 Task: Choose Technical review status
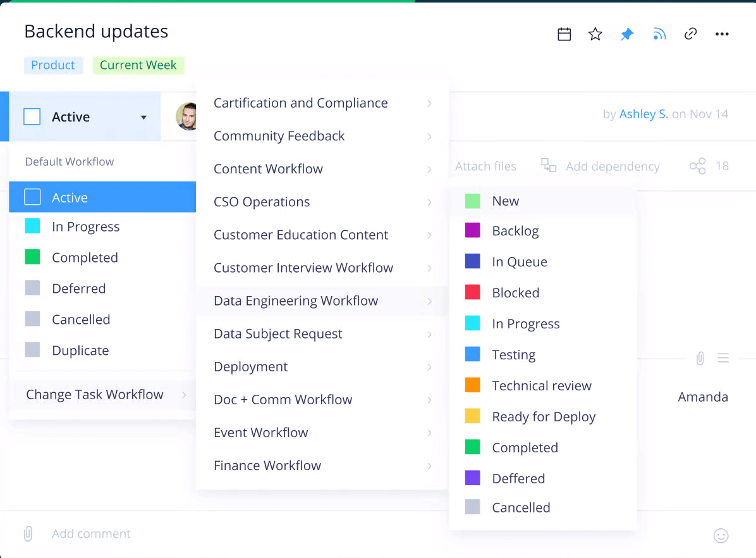(542, 386)
